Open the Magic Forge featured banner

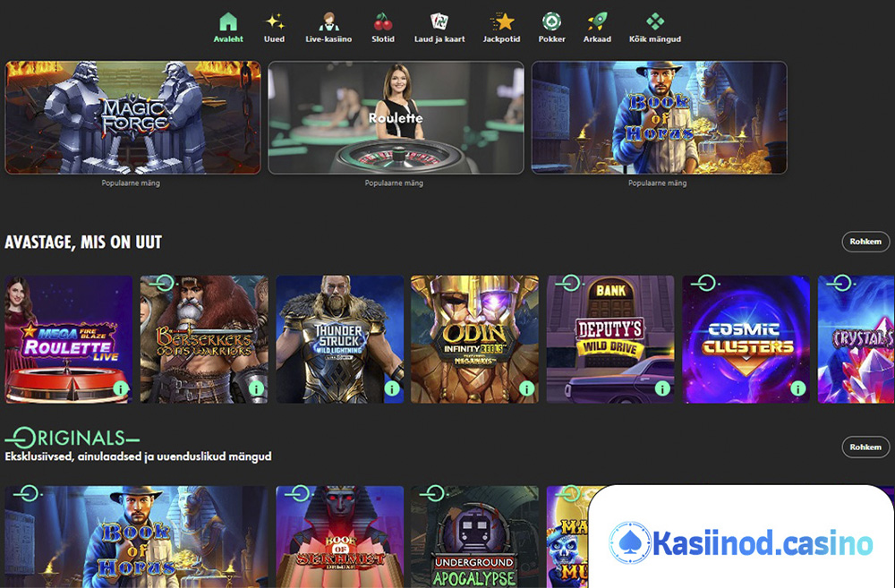pos(133,117)
